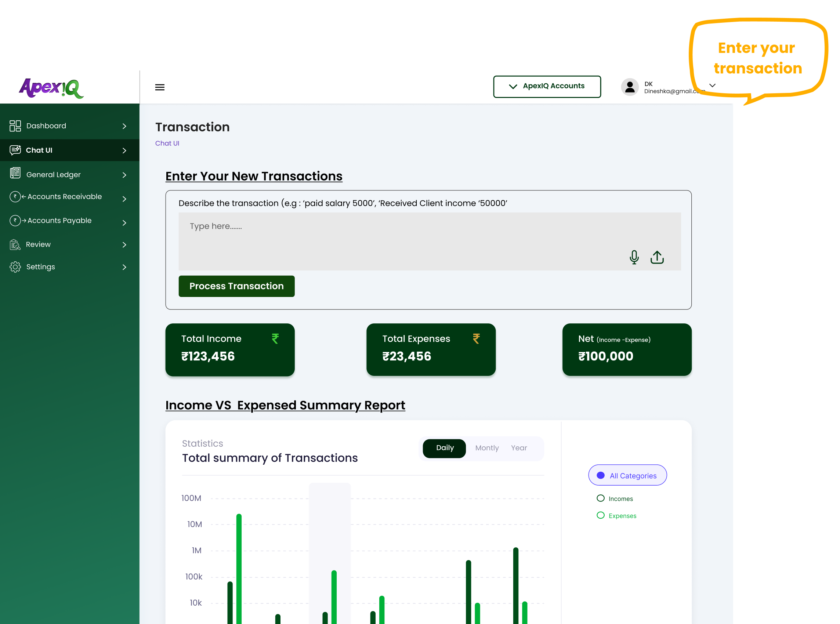Switch statistics to Year view
Viewport: 840px width, 624px height.
pyautogui.click(x=519, y=448)
